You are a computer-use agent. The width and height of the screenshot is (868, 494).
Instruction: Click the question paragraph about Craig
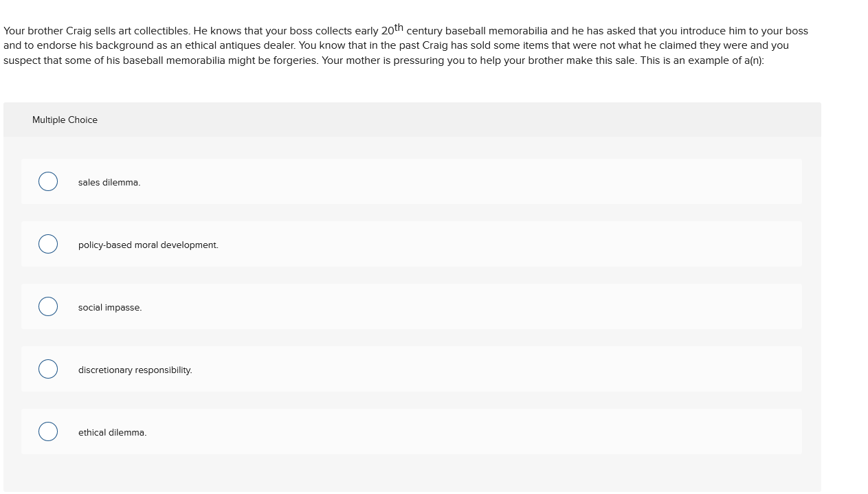tap(405, 45)
